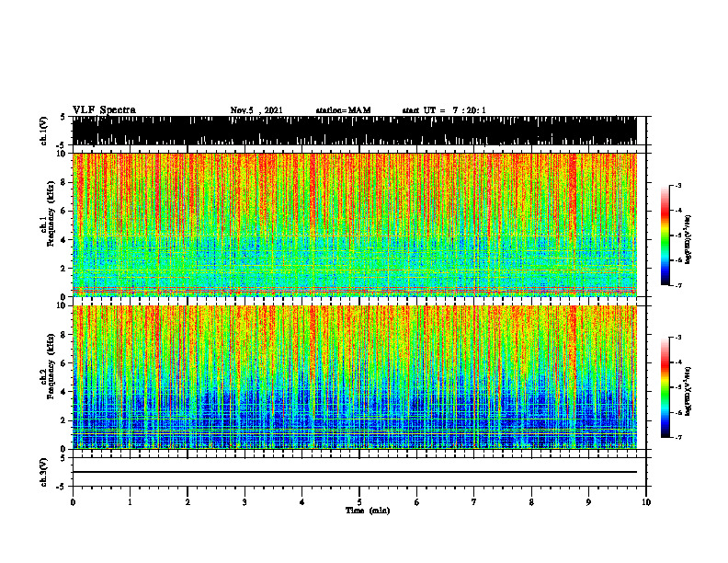Image resolution: width=728 pixels, height=563 pixels.
Task: Click the "Time (min)" x-axis label
Action: pyautogui.click(x=368, y=511)
